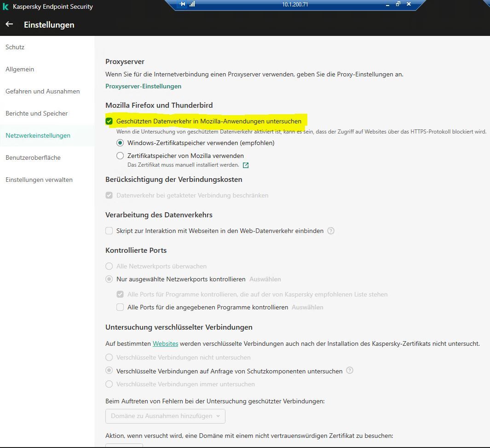The width and height of the screenshot is (490, 448).
Task: Open Benutzeroberfläche settings
Action: click(x=33, y=157)
